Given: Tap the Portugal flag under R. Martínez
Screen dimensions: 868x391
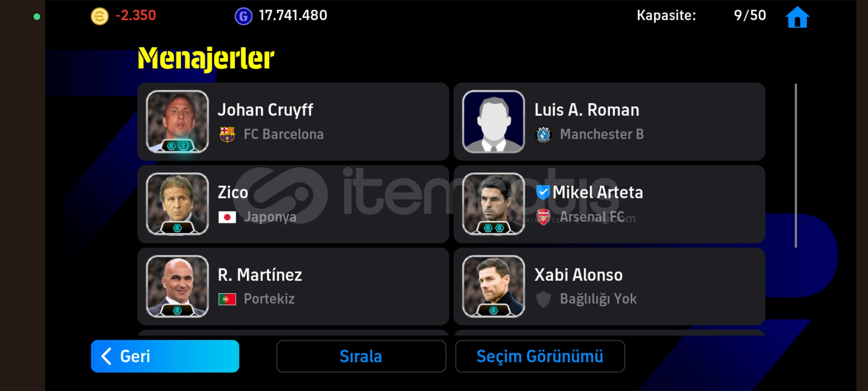Looking at the screenshot, I should coord(227,299).
